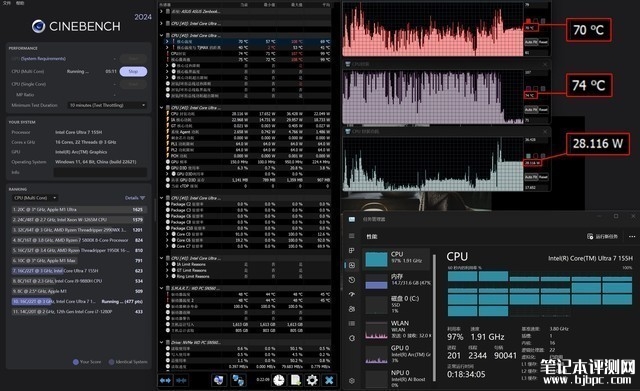Open Minimum Test Duration dropdown

click(107, 105)
